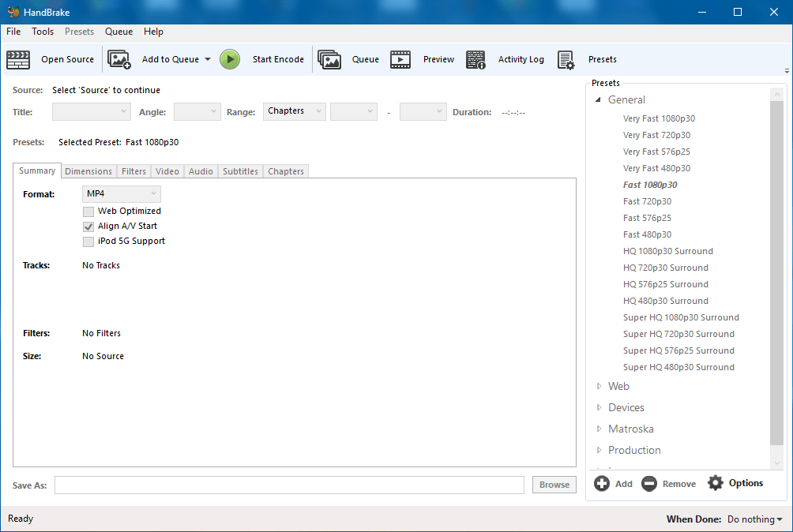This screenshot has width=793, height=532.
Task: Click the Add to Queue picture icon
Action: (x=119, y=60)
